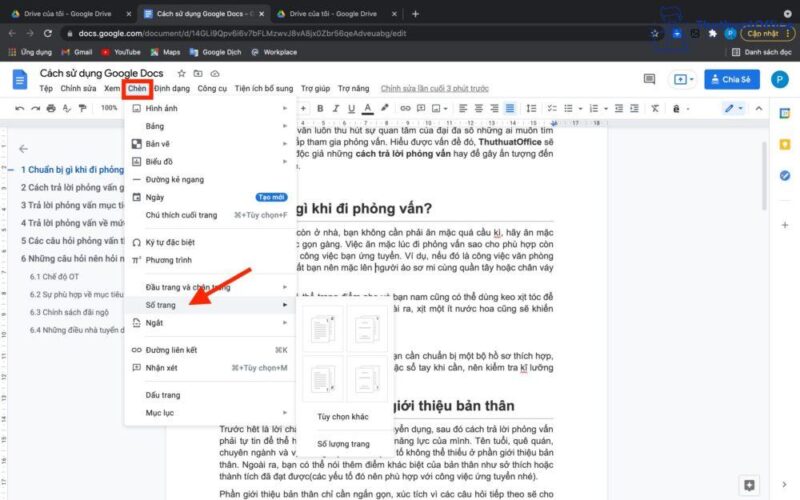800x500 pixels.
Task: Open the zoom level 100% dropdown
Action: click(109, 108)
